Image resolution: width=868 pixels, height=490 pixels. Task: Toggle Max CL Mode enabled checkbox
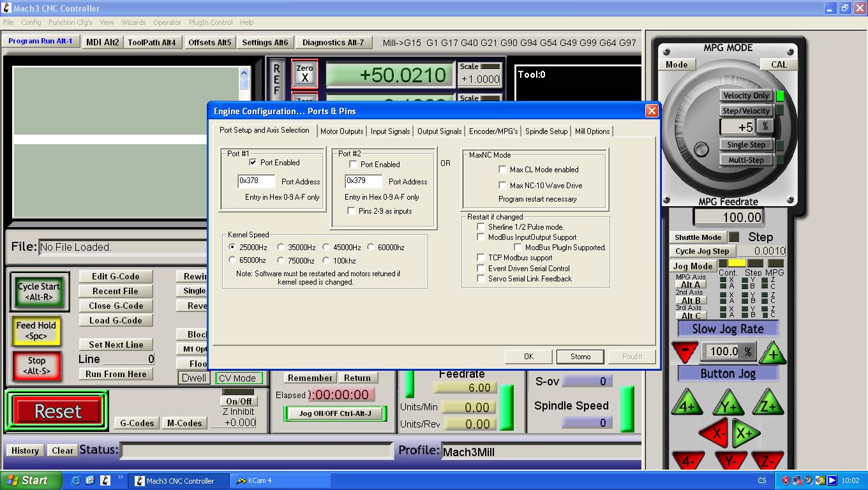tap(502, 170)
